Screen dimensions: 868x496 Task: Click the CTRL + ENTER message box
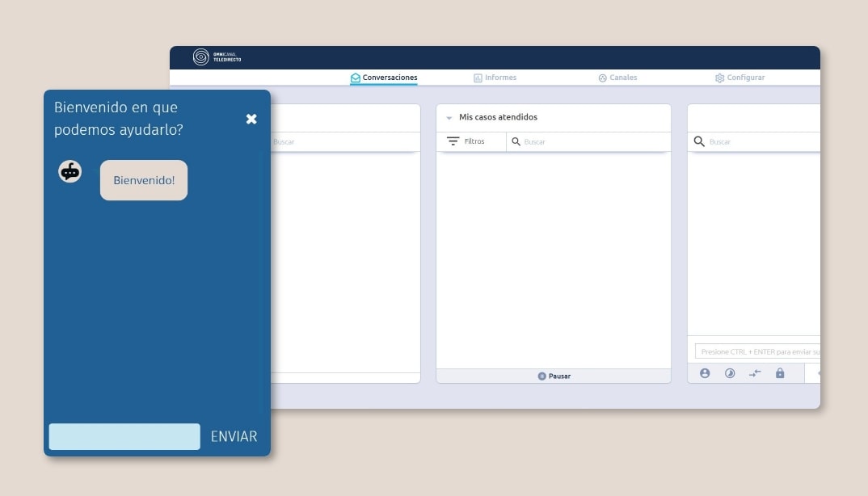tap(758, 352)
